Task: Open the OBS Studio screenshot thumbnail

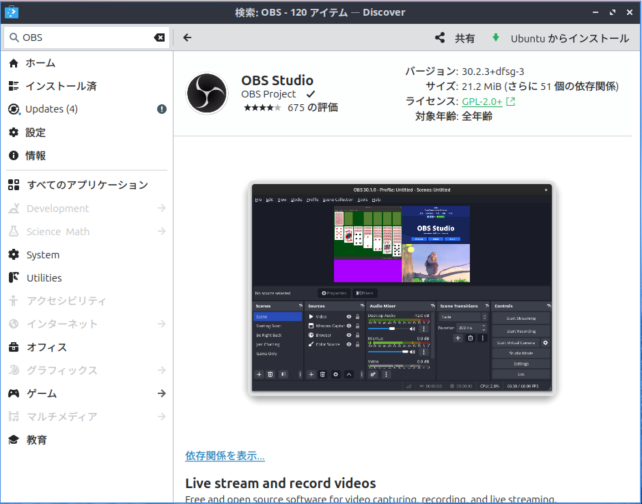Action: click(402, 287)
